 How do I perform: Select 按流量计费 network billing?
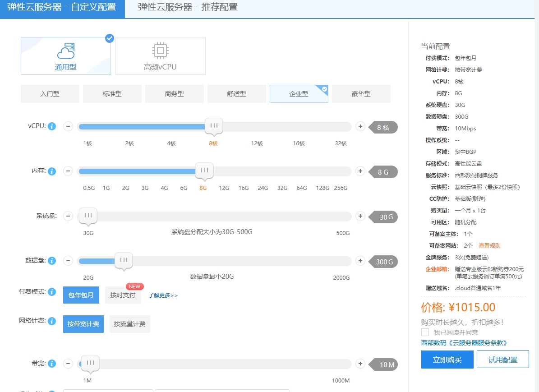[x=129, y=324]
